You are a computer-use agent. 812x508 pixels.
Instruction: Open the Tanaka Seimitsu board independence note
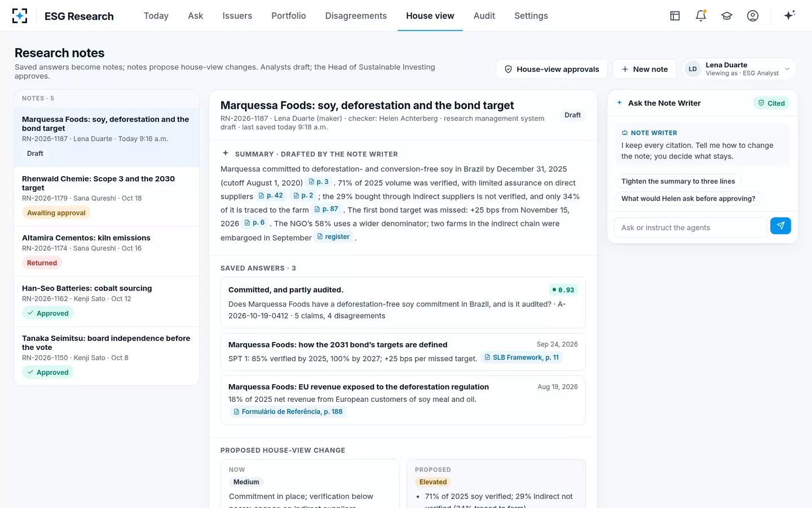[x=107, y=356]
